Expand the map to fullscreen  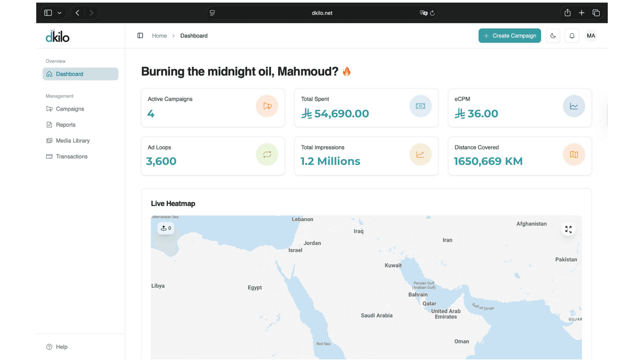pos(568,229)
